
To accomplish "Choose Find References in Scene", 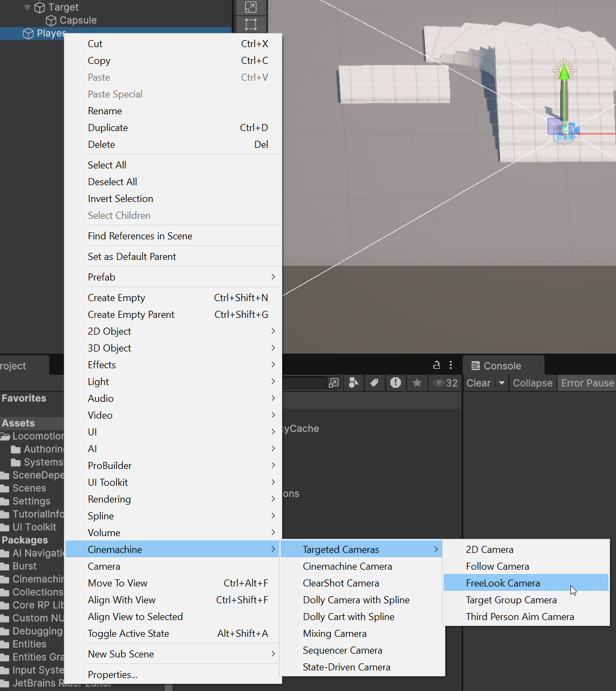I will [x=140, y=236].
